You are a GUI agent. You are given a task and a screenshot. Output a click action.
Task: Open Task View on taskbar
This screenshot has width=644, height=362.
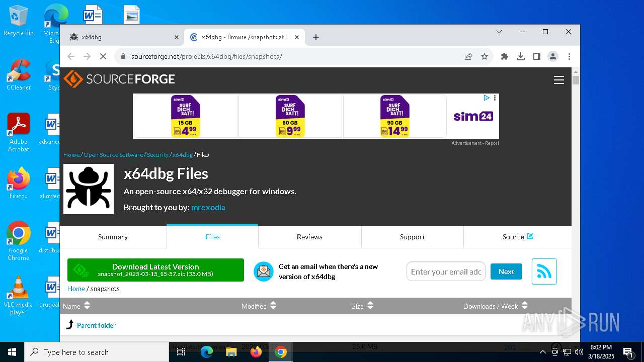(181, 352)
